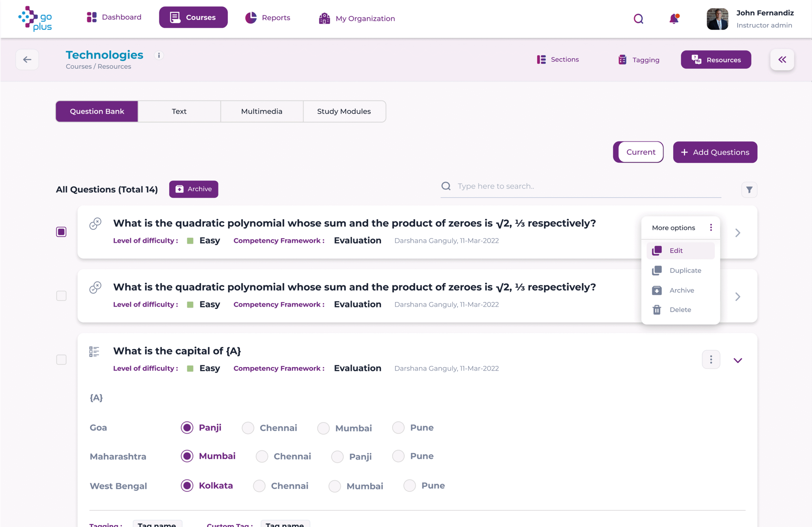
Task: Click green Easy difficulty swatch, first question
Action: tap(190, 241)
